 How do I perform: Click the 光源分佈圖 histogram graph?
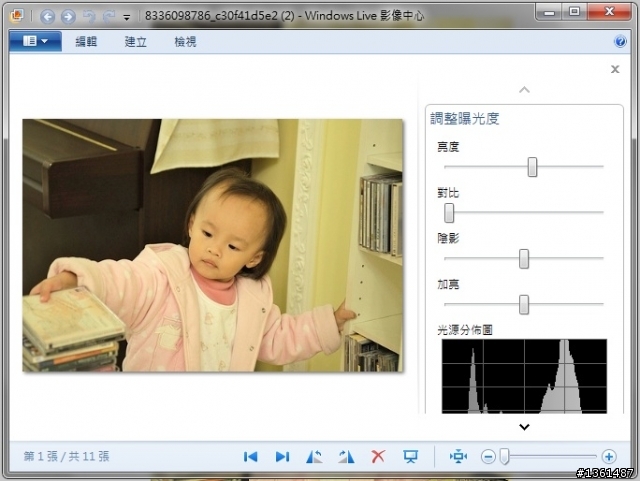click(524, 376)
